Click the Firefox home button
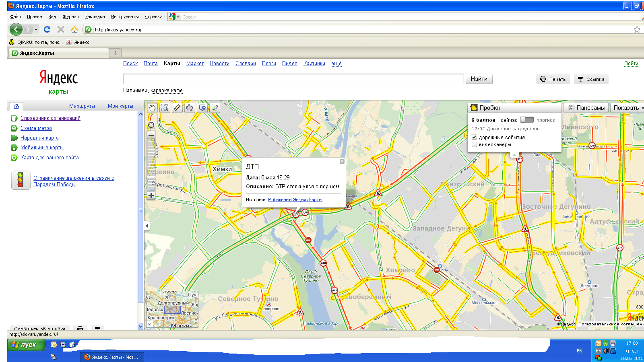The image size is (644, 362). (x=74, y=29)
